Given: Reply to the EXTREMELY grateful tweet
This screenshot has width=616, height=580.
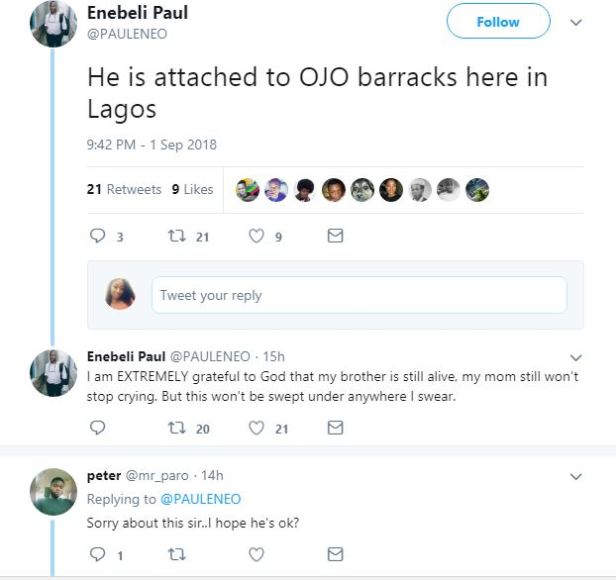Looking at the screenshot, I should 98,428.
